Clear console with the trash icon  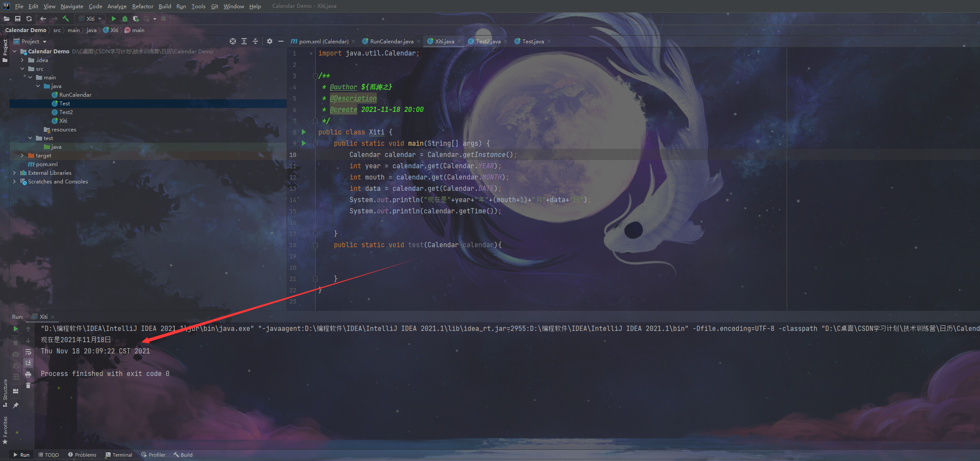point(28,386)
